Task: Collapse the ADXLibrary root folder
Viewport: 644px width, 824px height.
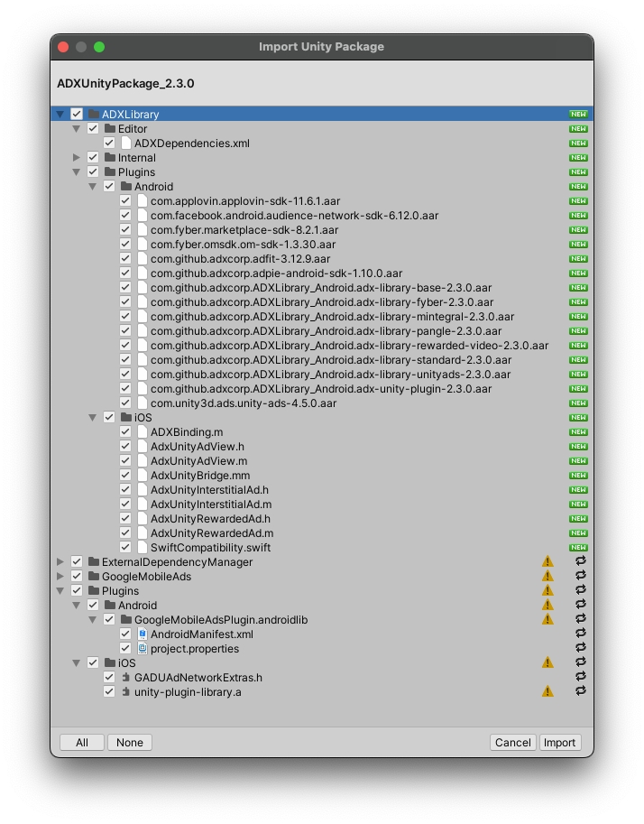Action: tap(60, 115)
